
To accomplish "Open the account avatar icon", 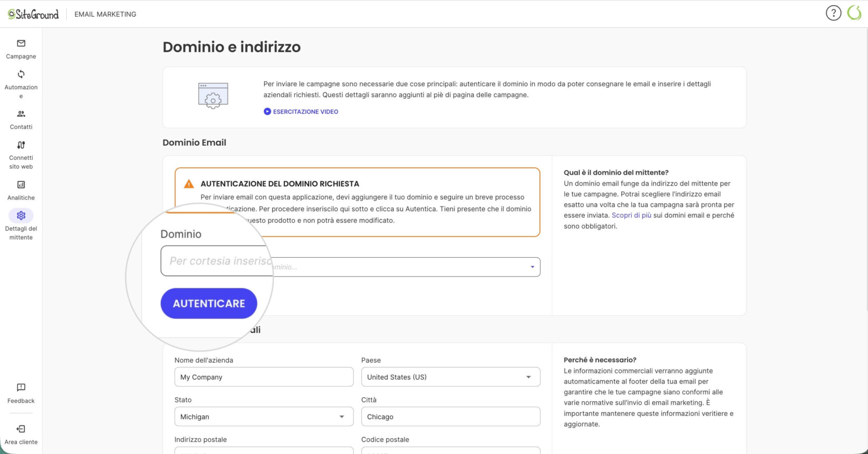I will (854, 13).
